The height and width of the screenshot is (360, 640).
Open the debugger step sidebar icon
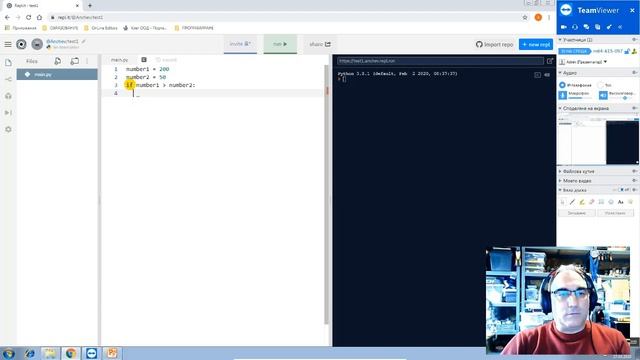(8, 113)
